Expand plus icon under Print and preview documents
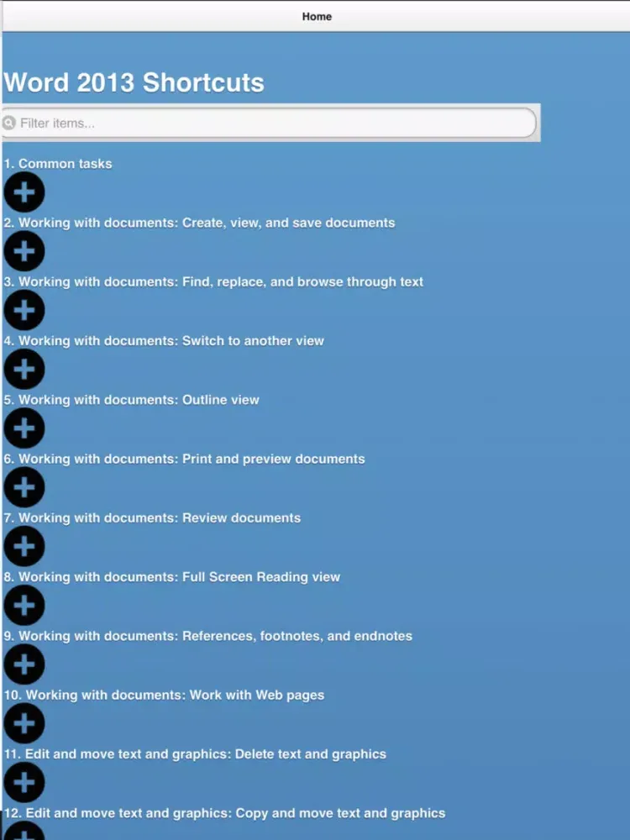The image size is (630, 840). click(x=24, y=487)
